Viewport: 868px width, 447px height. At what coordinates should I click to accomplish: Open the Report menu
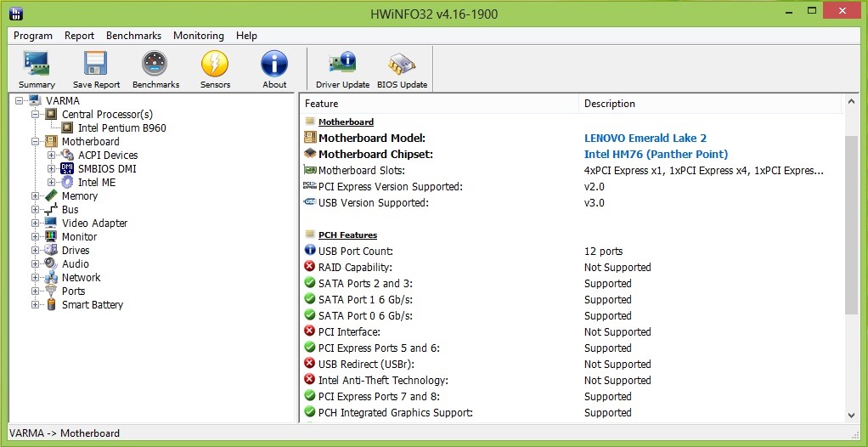[79, 36]
